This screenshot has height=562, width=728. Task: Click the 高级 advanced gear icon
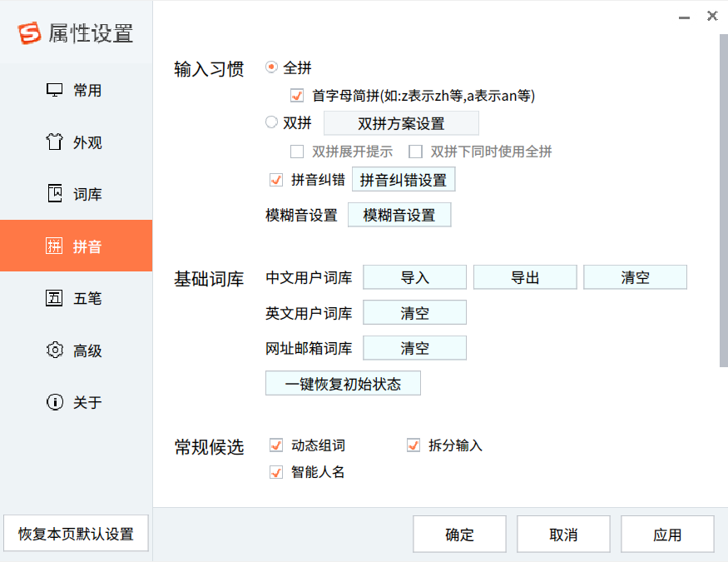(x=55, y=351)
